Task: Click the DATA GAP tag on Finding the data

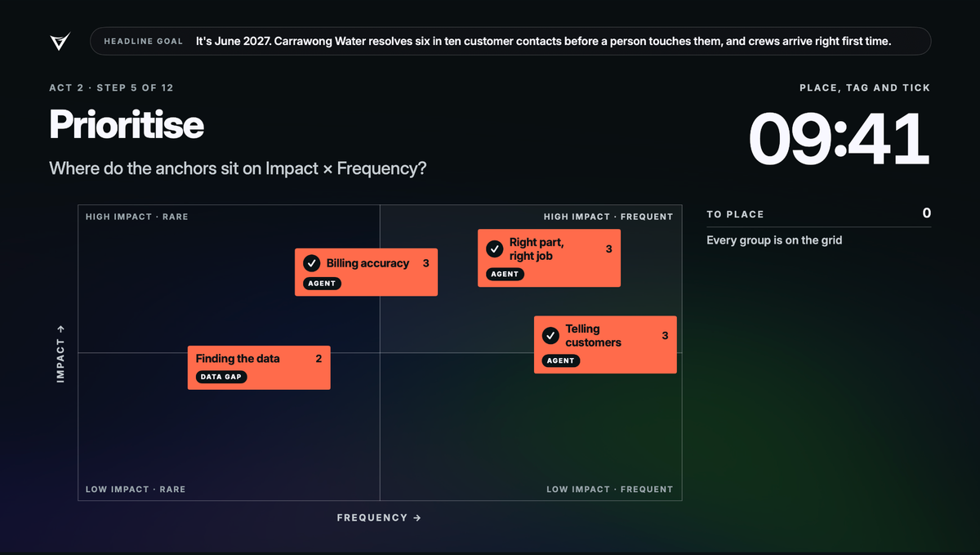Action: pyautogui.click(x=221, y=377)
